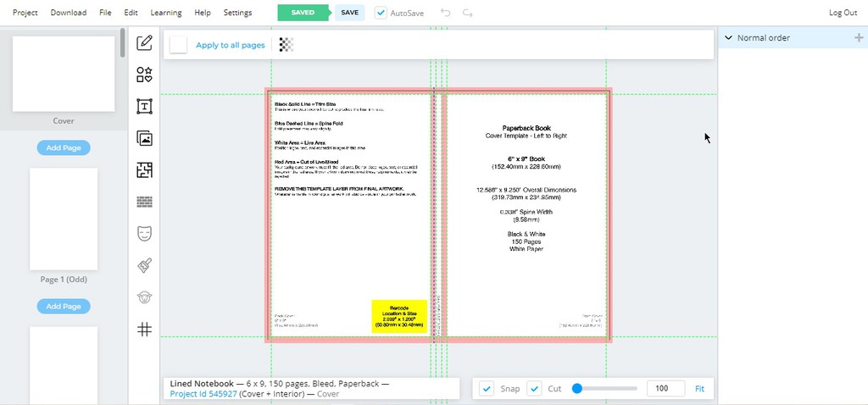Click the yellow Barcode location box
Viewport: 868px width, 405px height.
(x=399, y=317)
